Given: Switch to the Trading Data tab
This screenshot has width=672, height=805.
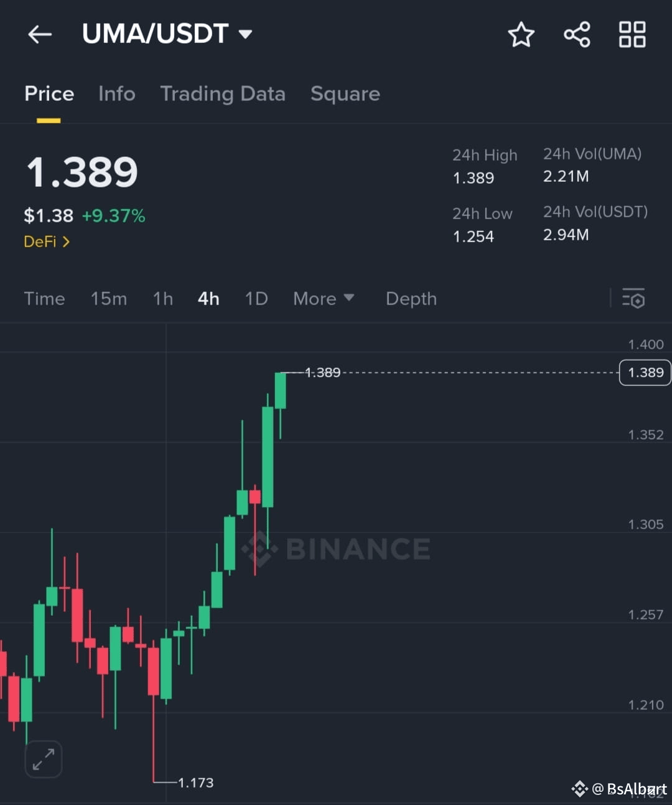Looking at the screenshot, I should point(223,94).
